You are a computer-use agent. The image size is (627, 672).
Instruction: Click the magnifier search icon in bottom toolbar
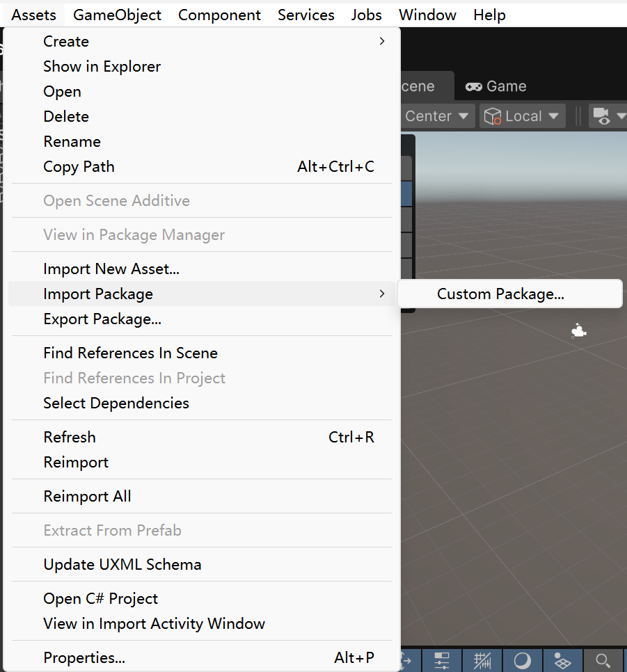coord(603,660)
